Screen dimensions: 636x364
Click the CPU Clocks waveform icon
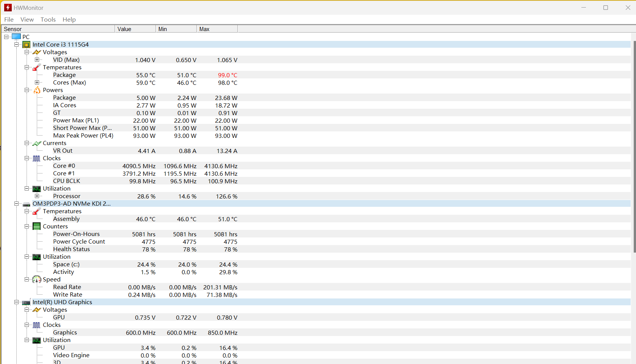pyautogui.click(x=37, y=158)
